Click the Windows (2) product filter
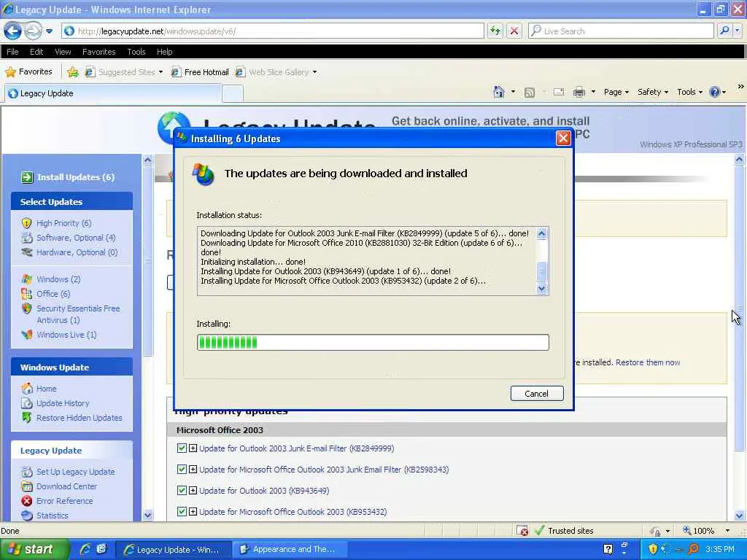This screenshot has width=747, height=560. [58, 279]
